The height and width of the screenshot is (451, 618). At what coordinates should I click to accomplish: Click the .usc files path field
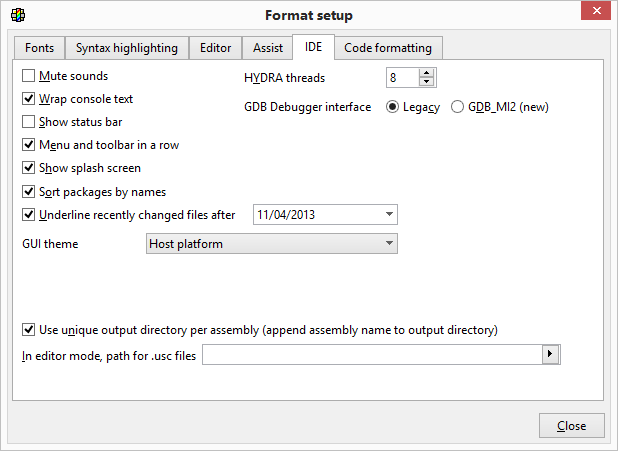370,355
